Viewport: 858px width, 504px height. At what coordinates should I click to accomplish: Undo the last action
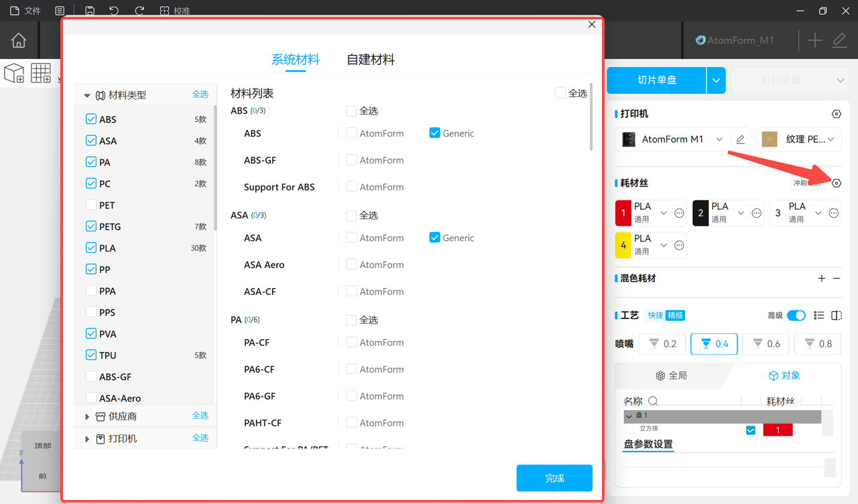coord(114,11)
